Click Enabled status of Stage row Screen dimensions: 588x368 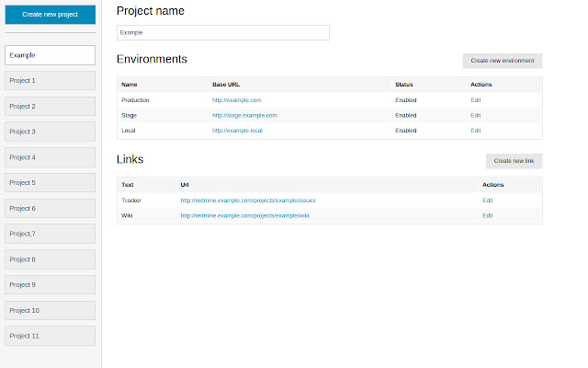point(406,116)
